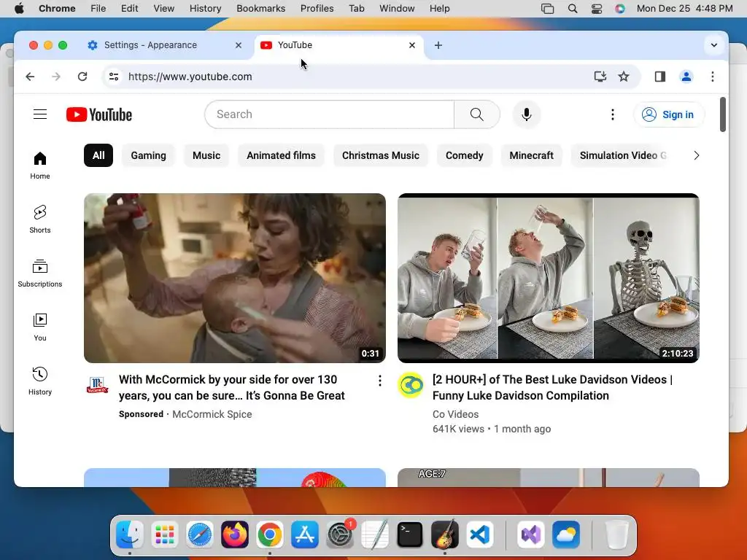This screenshot has height=560, width=747.
Task: Open Control Center in menu bar
Action: [x=597, y=9]
